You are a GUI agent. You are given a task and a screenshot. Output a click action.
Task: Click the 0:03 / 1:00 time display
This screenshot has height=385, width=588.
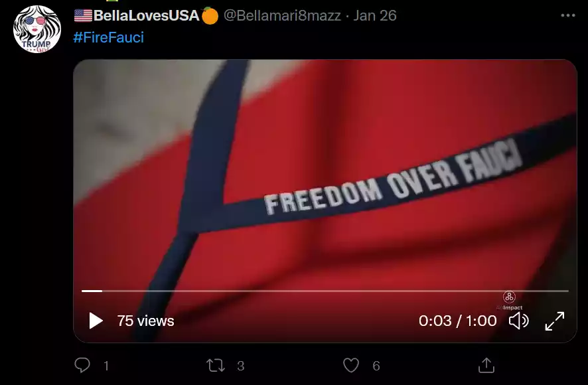pyautogui.click(x=457, y=321)
